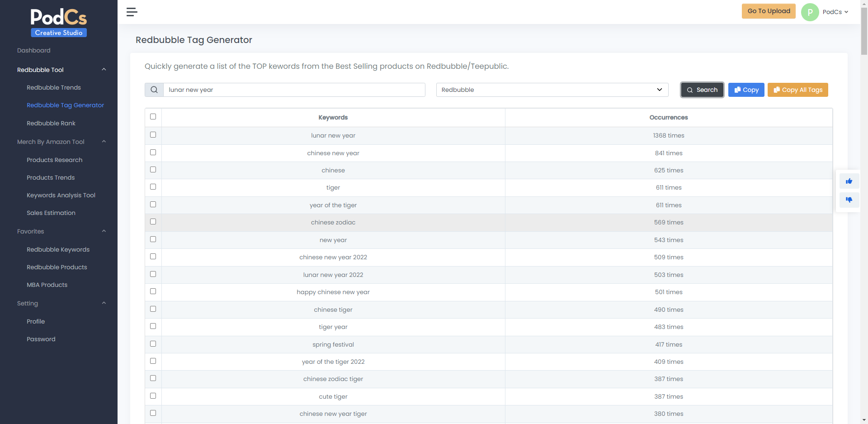This screenshot has width=868, height=424.
Task: Open Redbubble Keywords favorites
Action: pos(58,249)
